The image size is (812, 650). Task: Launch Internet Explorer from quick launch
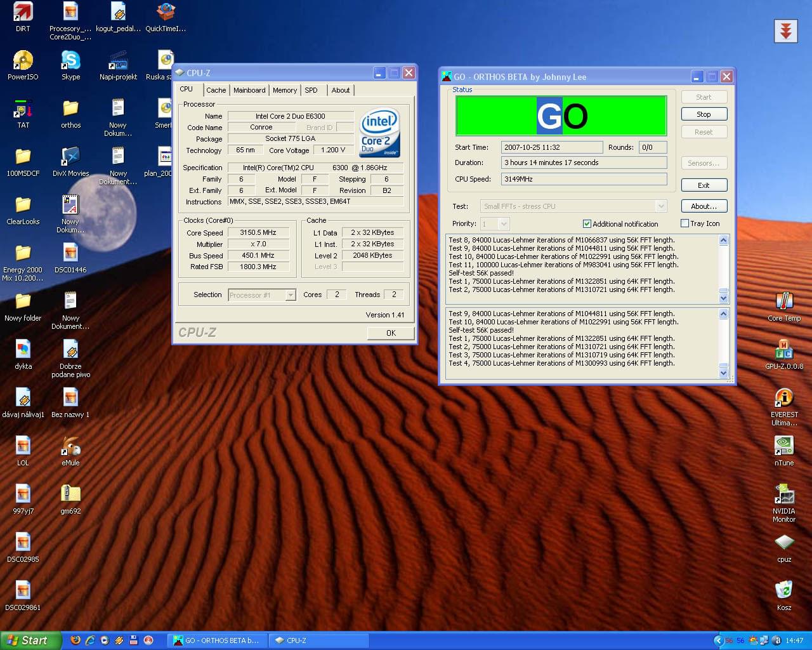click(x=90, y=640)
